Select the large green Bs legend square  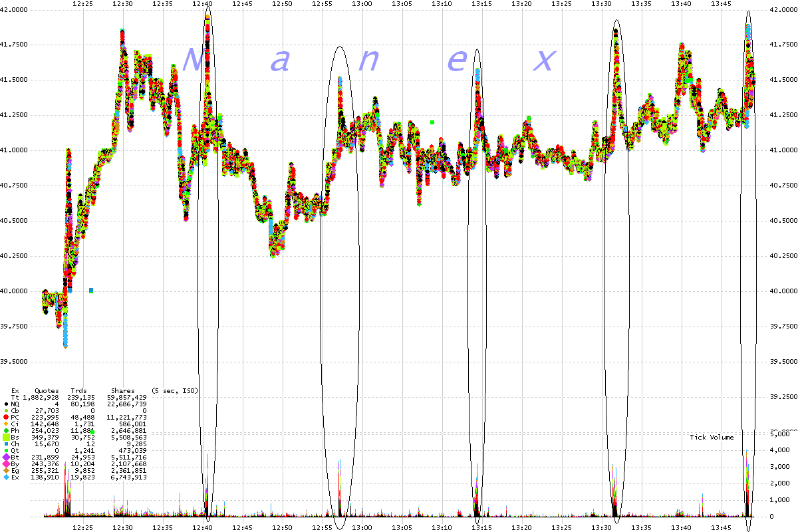coord(6,437)
